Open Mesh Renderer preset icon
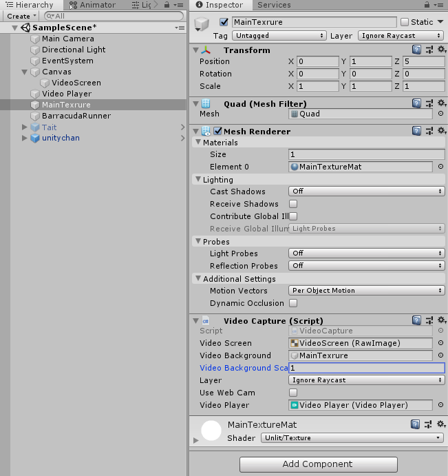 429,131
